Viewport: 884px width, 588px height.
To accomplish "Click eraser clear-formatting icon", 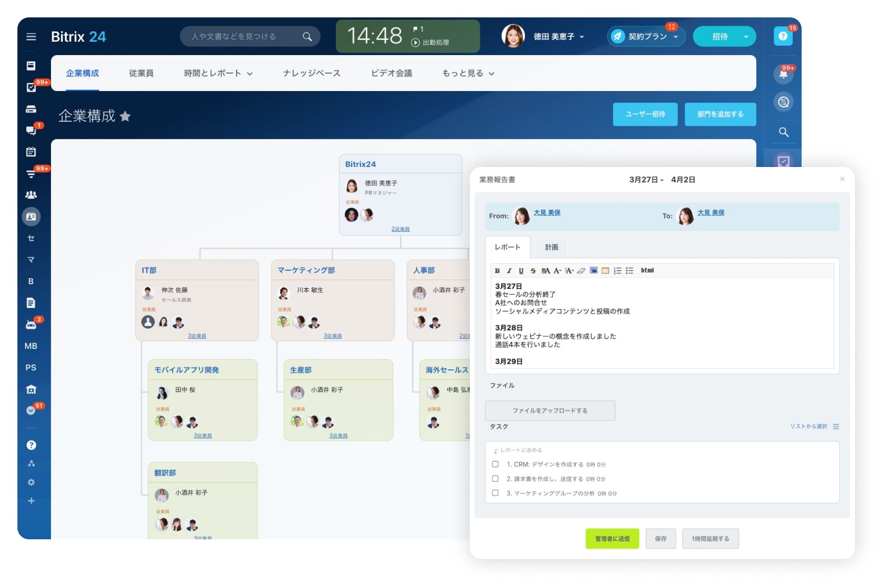I will pyautogui.click(x=581, y=271).
